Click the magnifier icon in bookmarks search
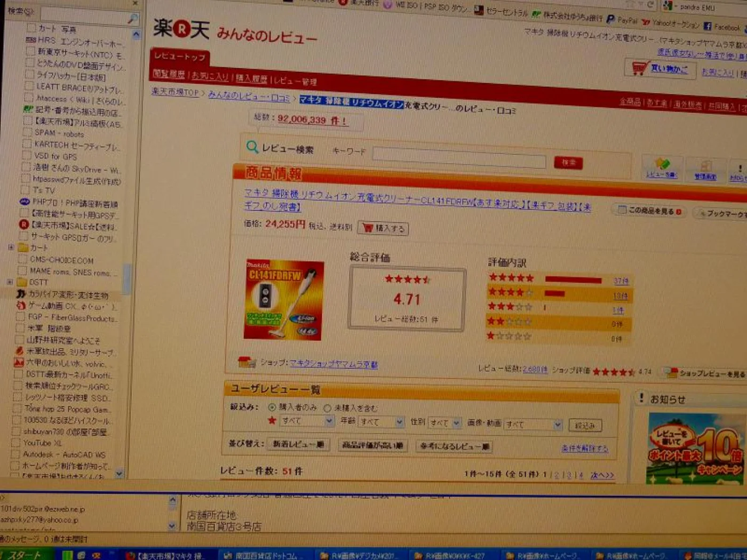The image size is (747, 560). click(133, 19)
